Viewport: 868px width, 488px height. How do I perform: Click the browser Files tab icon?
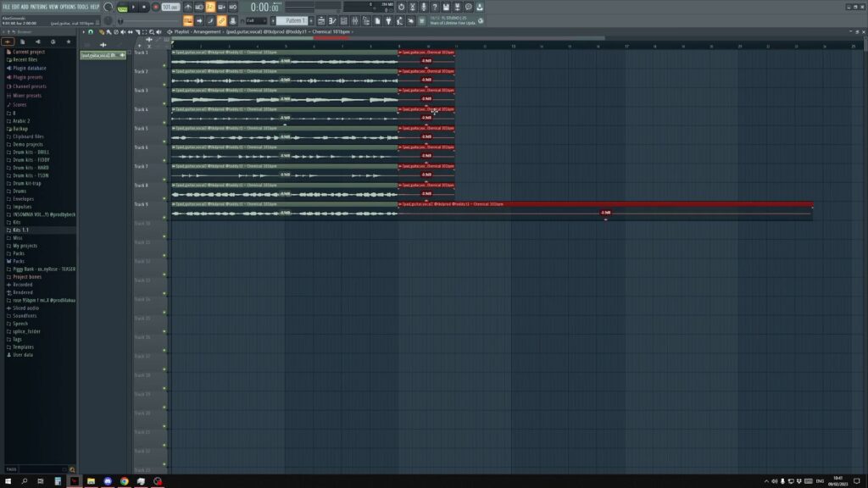point(22,42)
